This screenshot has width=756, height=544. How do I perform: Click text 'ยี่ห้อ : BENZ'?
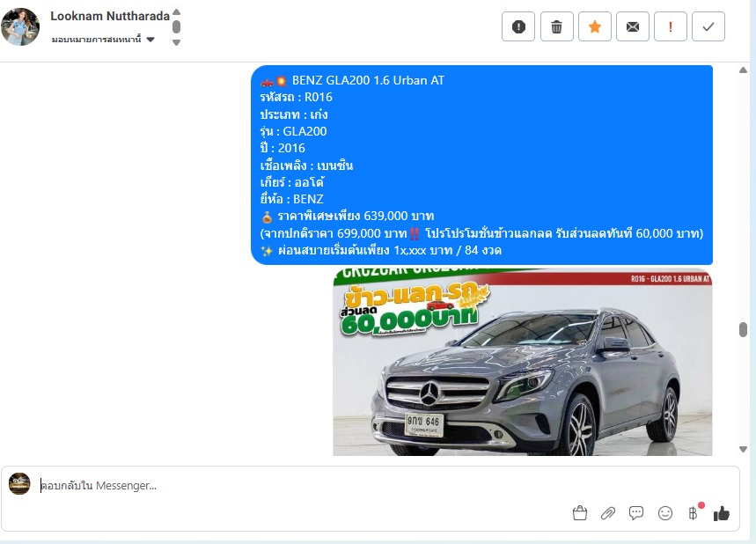tap(291, 199)
